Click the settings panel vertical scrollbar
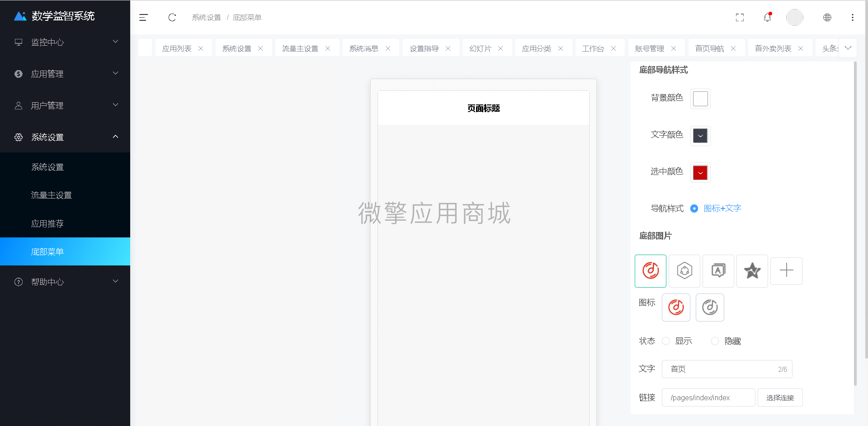 [855, 224]
